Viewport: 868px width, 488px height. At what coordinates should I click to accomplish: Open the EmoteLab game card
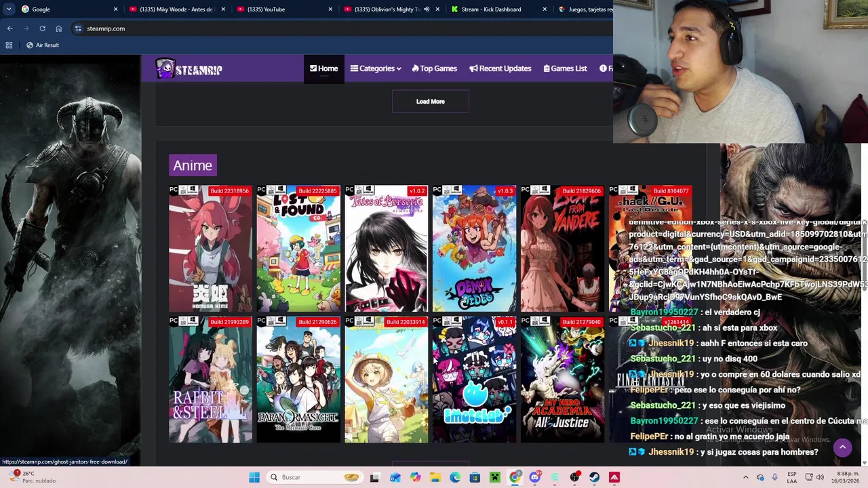click(x=475, y=380)
